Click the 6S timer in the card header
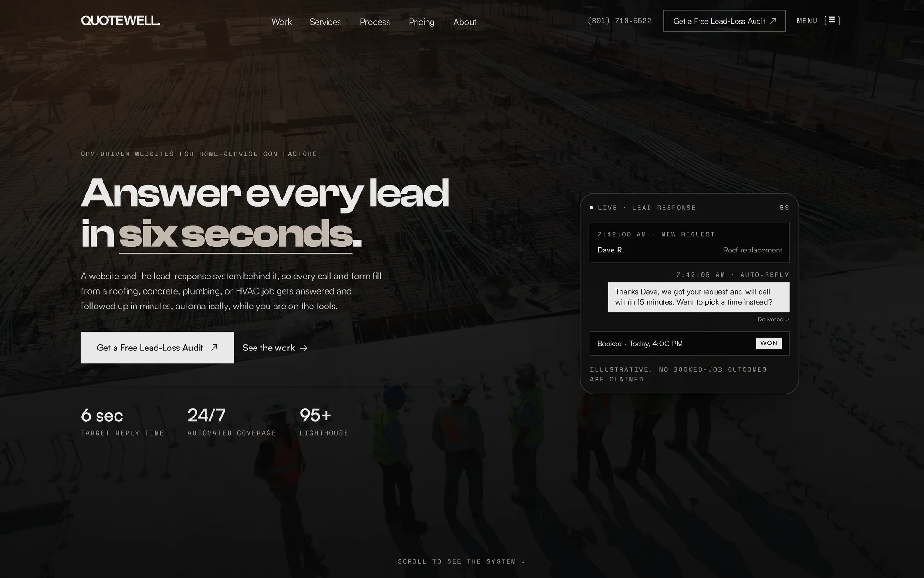Screen dimensions: 924x578 (x=784, y=208)
